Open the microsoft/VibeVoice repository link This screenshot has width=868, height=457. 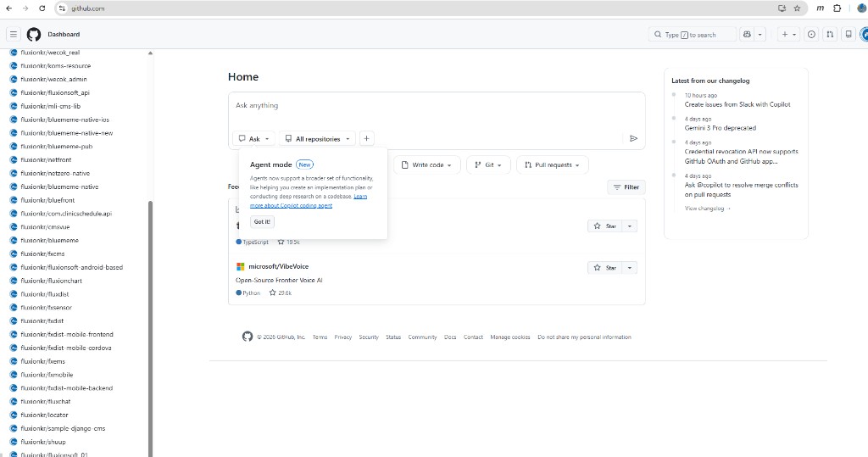[x=278, y=266]
